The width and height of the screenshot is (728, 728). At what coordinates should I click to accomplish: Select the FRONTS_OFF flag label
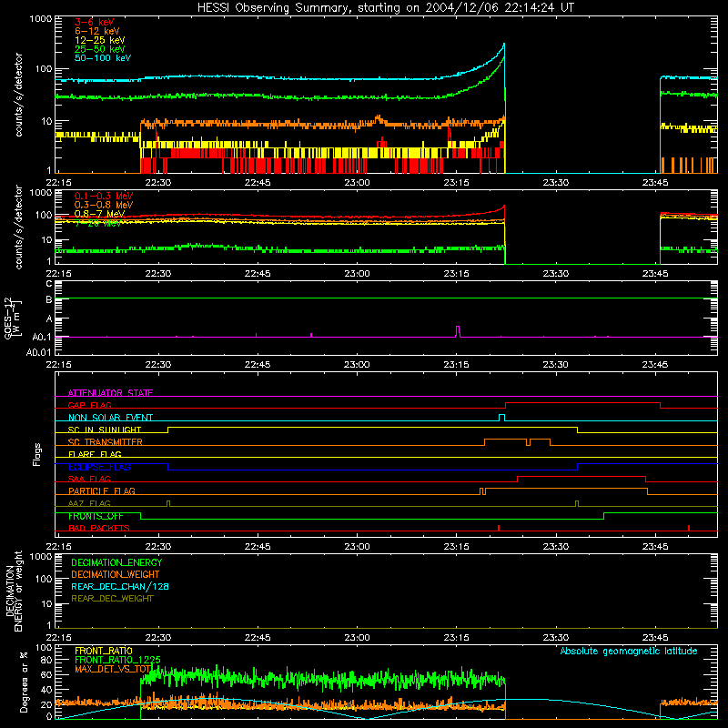[x=96, y=516]
